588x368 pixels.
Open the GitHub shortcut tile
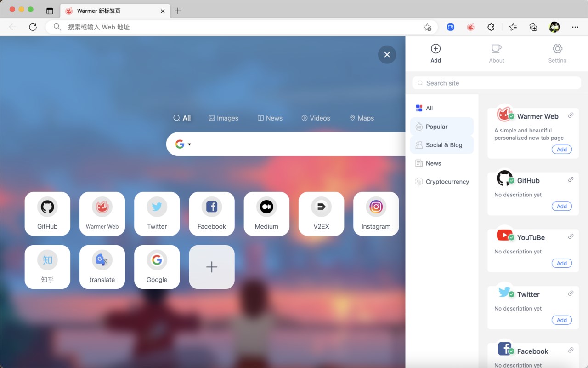click(x=47, y=214)
